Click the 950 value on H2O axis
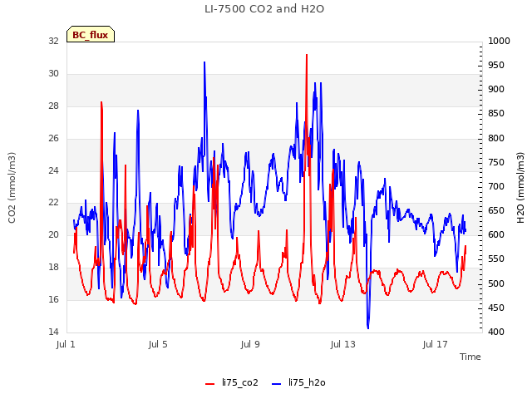 pyautogui.click(x=496, y=65)
